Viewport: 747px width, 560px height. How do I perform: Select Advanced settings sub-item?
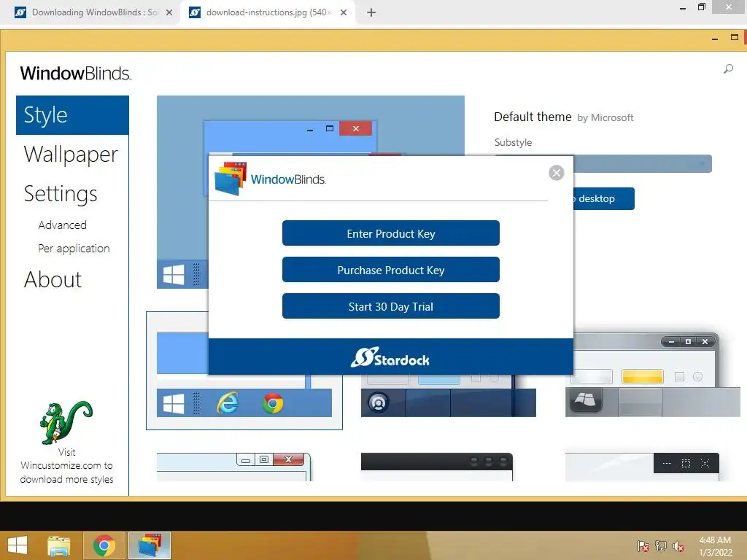click(63, 225)
